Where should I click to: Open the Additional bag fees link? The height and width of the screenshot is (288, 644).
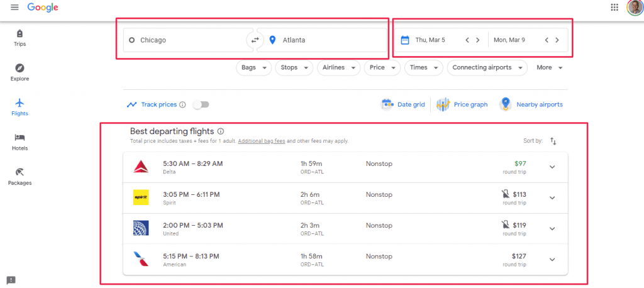tap(262, 141)
